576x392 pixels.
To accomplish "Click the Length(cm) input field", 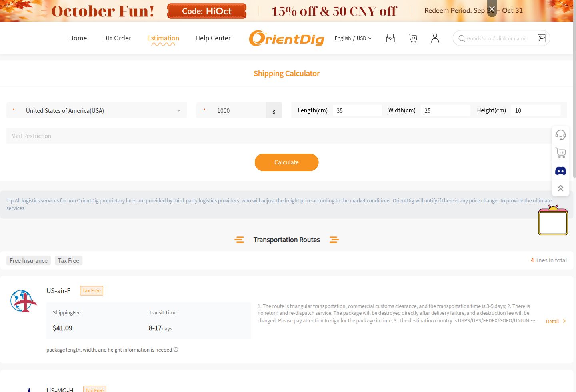I will (357, 110).
